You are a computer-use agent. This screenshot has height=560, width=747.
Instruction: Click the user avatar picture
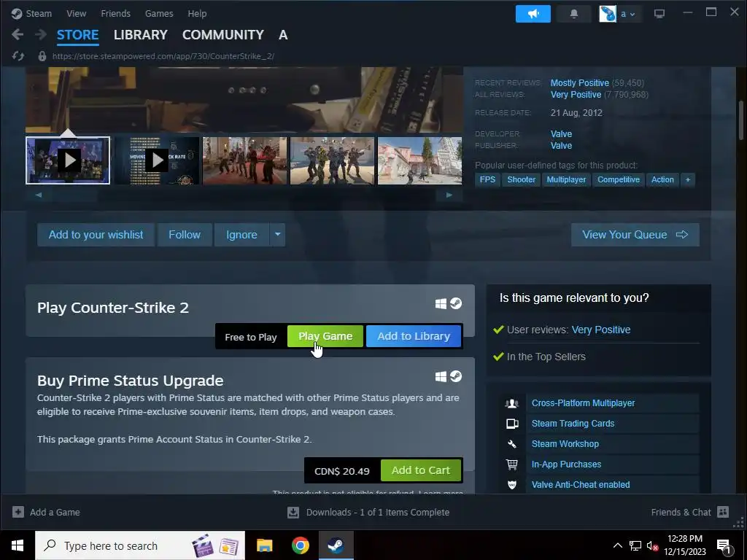click(608, 14)
